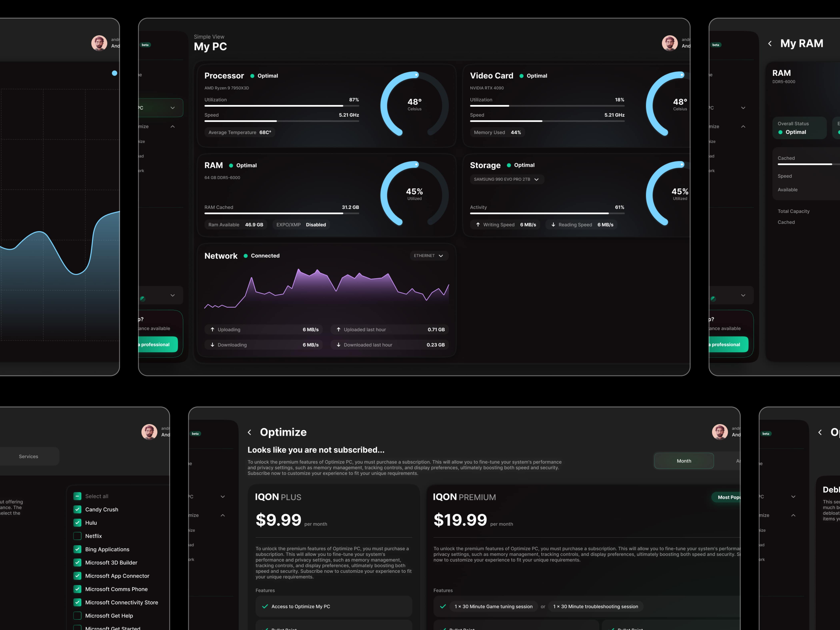Image resolution: width=840 pixels, height=630 pixels.
Task: Toggle the Select all checkbox
Action: coord(77,496)
